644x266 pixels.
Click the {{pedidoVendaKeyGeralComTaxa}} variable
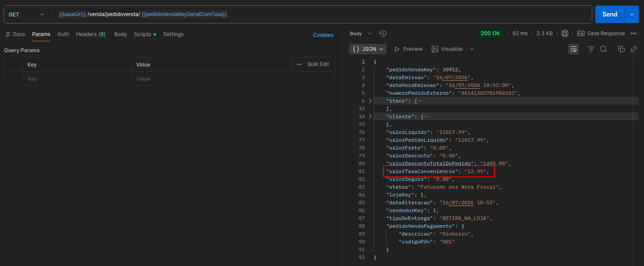point(184,14)
